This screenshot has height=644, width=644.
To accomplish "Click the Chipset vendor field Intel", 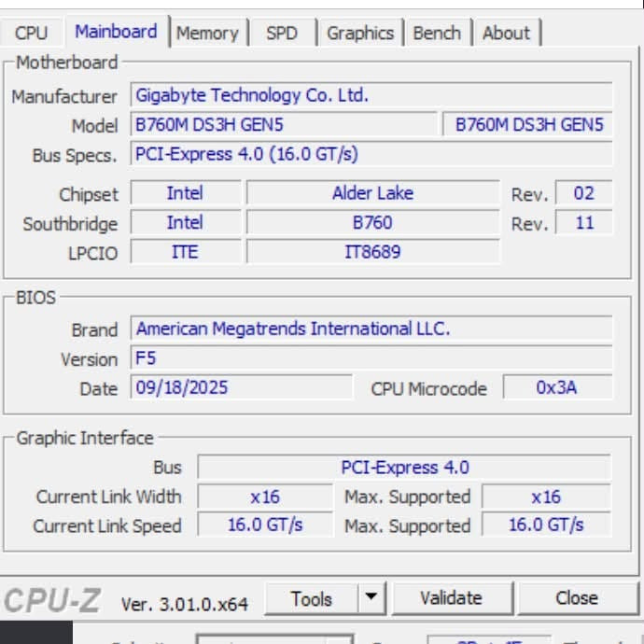I will 186,192.
